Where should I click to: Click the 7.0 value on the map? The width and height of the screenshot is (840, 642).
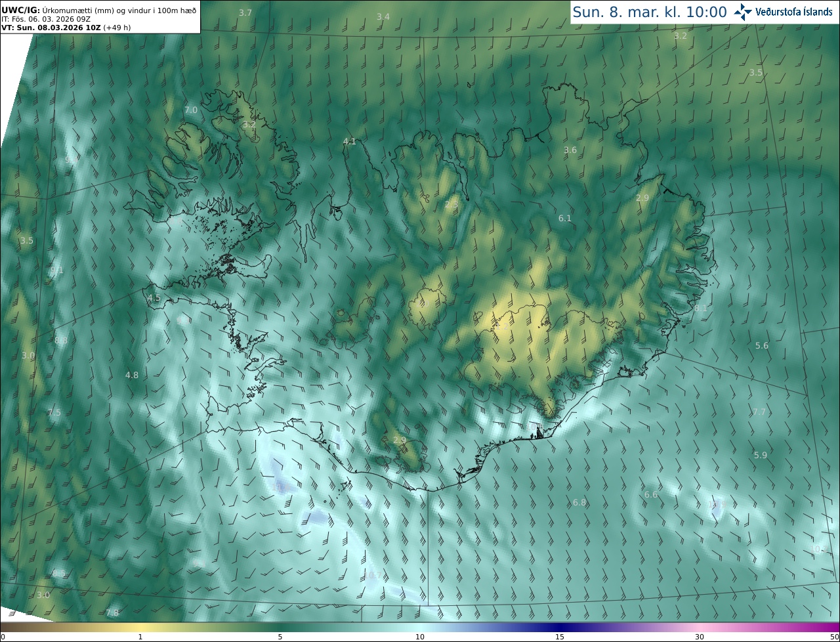pyautogui.click(x=191, y=110)
